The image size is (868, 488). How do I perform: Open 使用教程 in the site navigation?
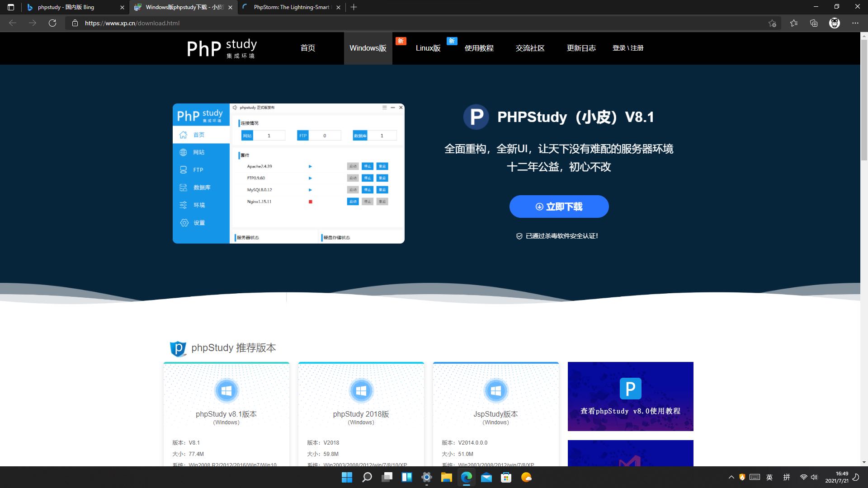(479, 48)
